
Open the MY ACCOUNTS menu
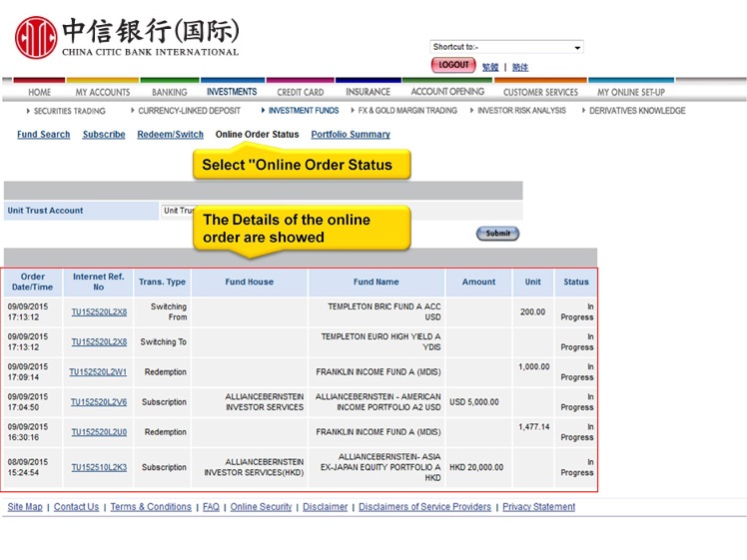point(103,92)
